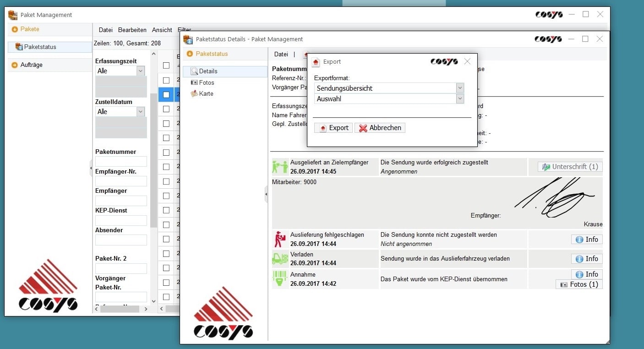Click into the KEP-Dienst filter field
Image resolution: width=644 pixels, height=349 pixels.
coord(121,220)
